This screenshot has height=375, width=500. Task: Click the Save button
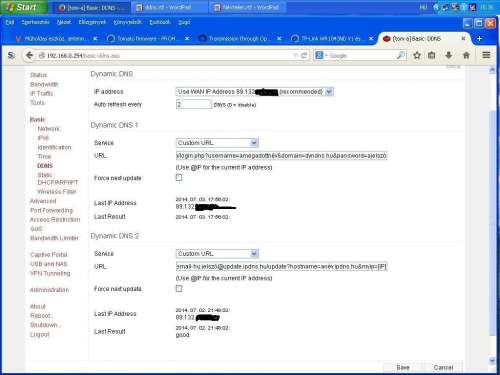403,367
